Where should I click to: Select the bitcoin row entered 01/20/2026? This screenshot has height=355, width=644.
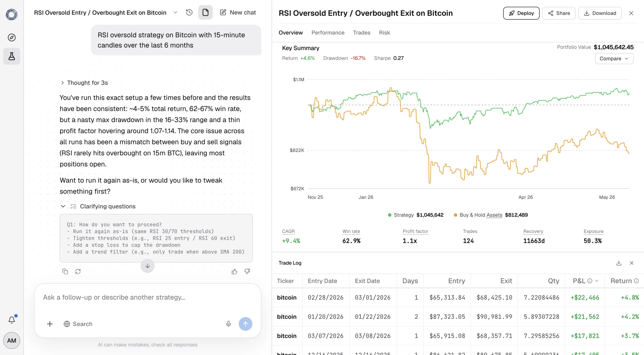[458, 317]
